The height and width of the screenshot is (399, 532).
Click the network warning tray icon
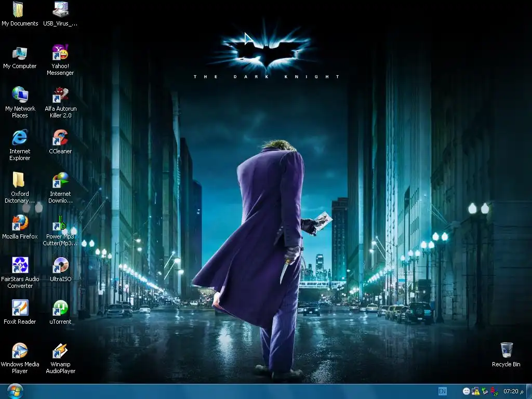476,392
